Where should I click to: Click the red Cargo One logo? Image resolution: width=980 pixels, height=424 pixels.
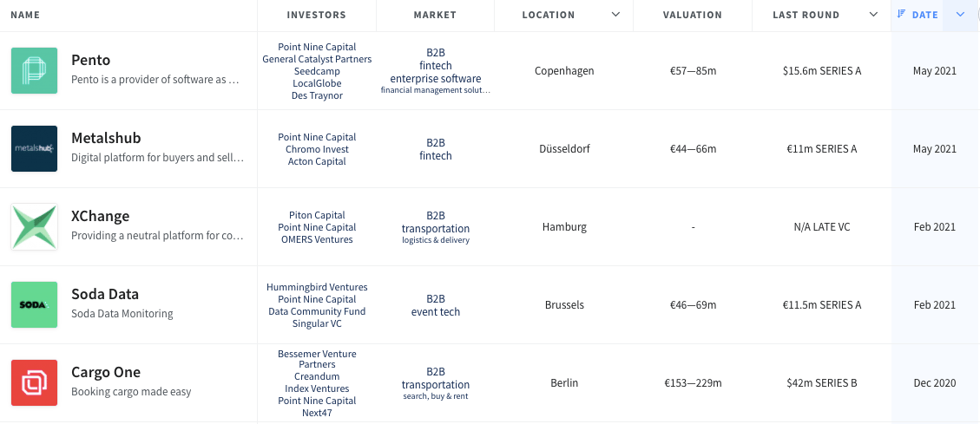(x=35, y=382)
